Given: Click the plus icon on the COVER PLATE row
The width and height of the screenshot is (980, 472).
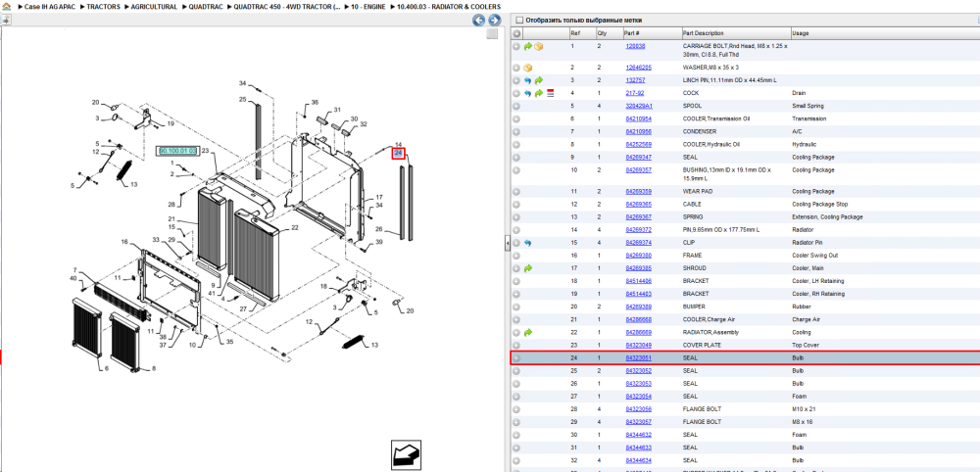Looking at the screenshot, I should click(x=516, y=346).
